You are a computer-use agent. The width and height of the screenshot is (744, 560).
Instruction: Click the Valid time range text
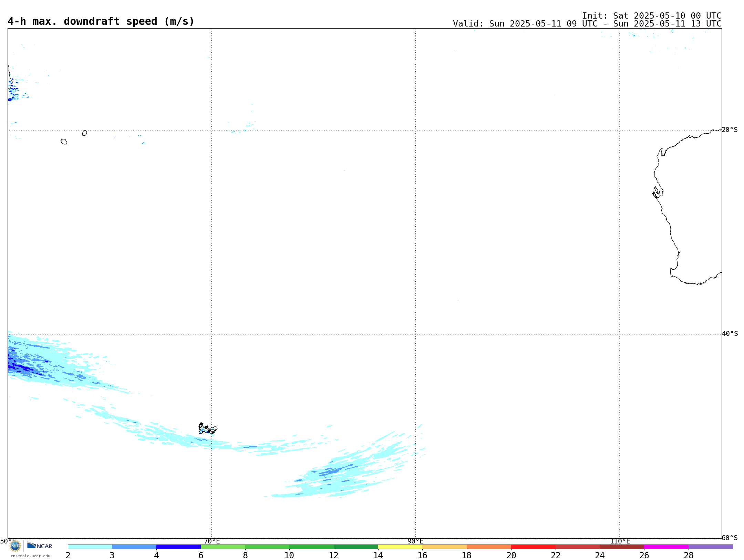[587, 24]
